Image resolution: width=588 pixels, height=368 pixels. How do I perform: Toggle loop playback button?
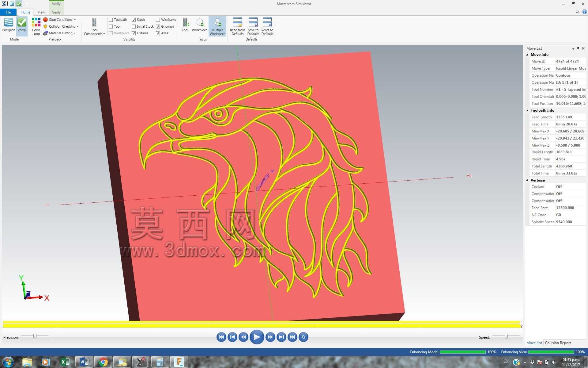303,337
